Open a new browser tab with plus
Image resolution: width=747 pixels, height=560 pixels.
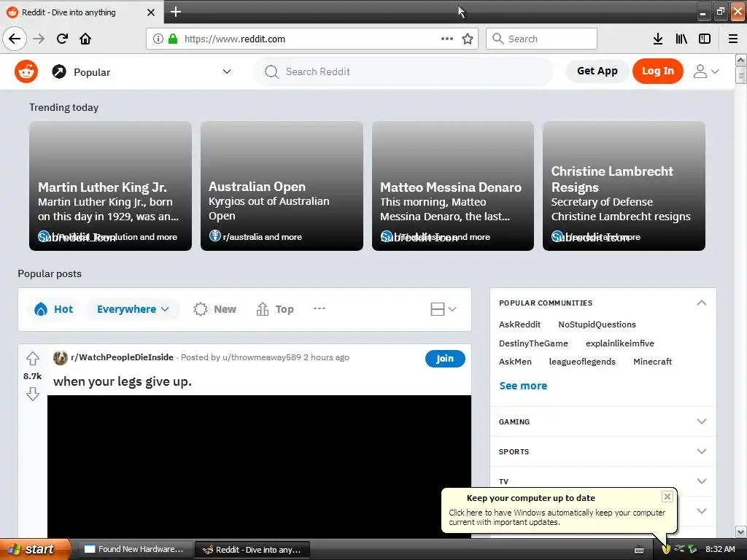point(176,12)
